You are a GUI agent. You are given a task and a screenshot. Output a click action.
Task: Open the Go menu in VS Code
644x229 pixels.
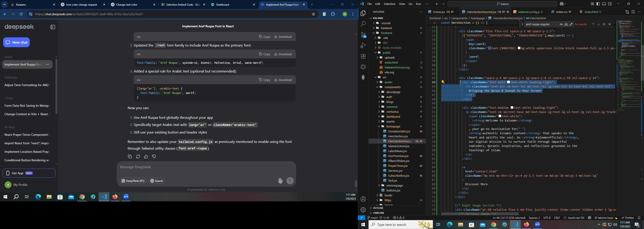pos(411,4)
